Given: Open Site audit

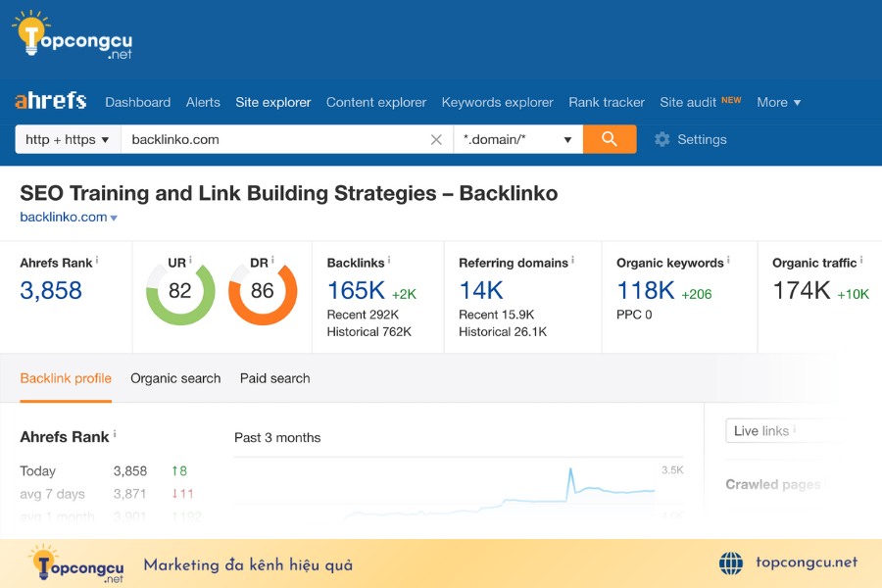Looking at the screenshot, I should 688,102.
